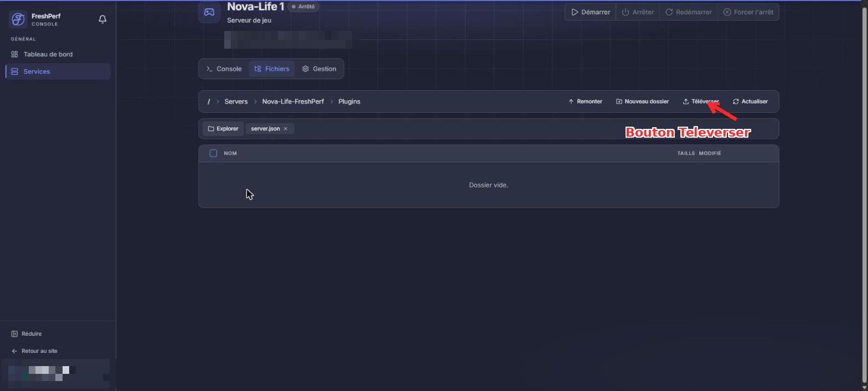Click the FreshPerf logo icon

point(18,19)
